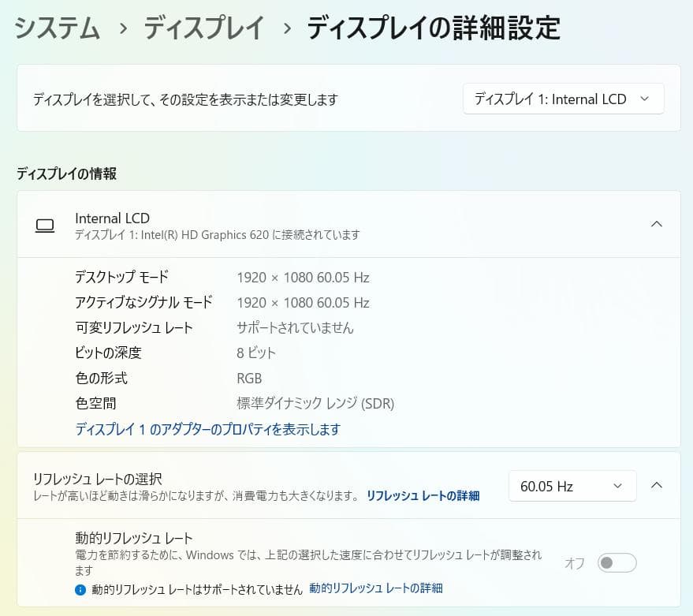Collapse the Internal LCD info section
Screen dimensions: 693x616
656,224
